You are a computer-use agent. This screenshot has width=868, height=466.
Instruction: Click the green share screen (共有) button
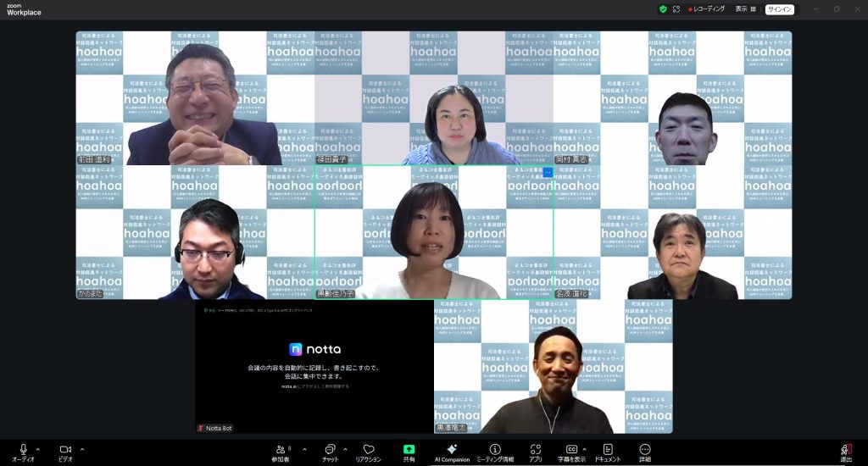pos(409,450)
